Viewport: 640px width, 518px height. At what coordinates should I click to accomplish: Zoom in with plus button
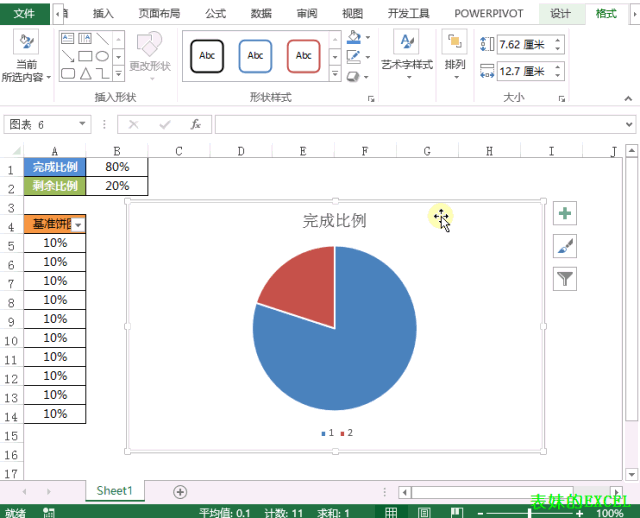pos(579,514)
